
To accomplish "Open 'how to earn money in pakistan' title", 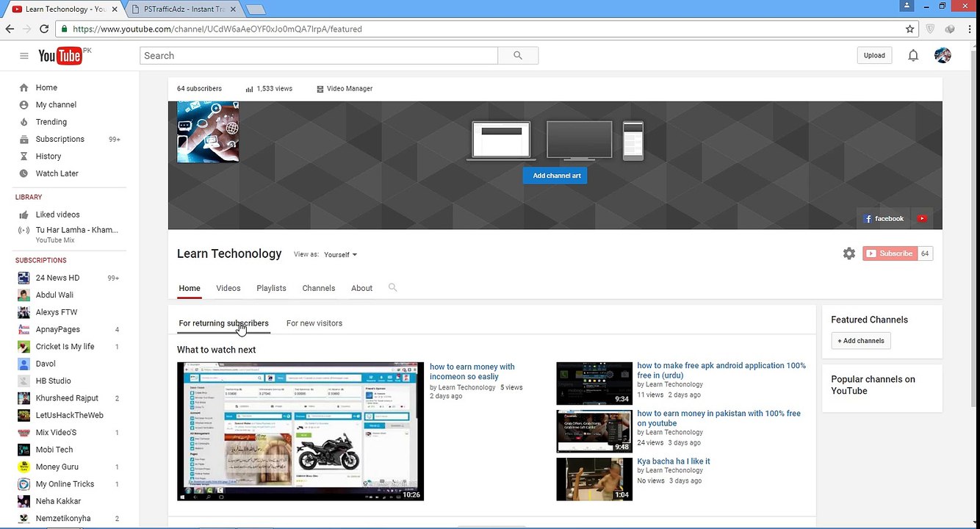I will [718, 418].
